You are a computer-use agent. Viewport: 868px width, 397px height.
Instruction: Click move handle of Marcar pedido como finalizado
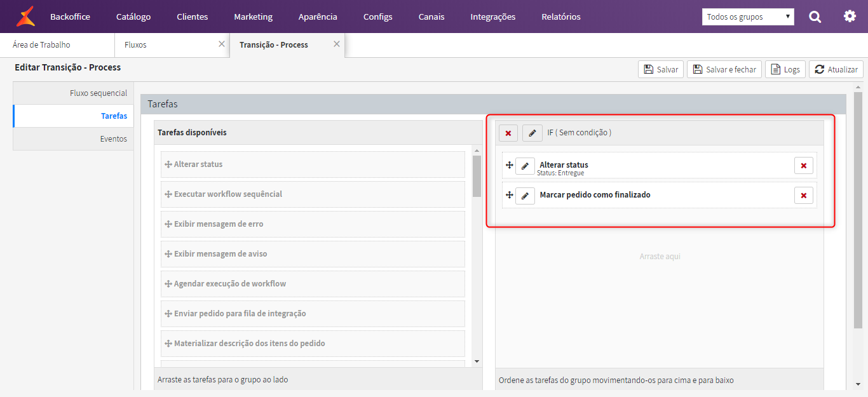tap(509, 195)
